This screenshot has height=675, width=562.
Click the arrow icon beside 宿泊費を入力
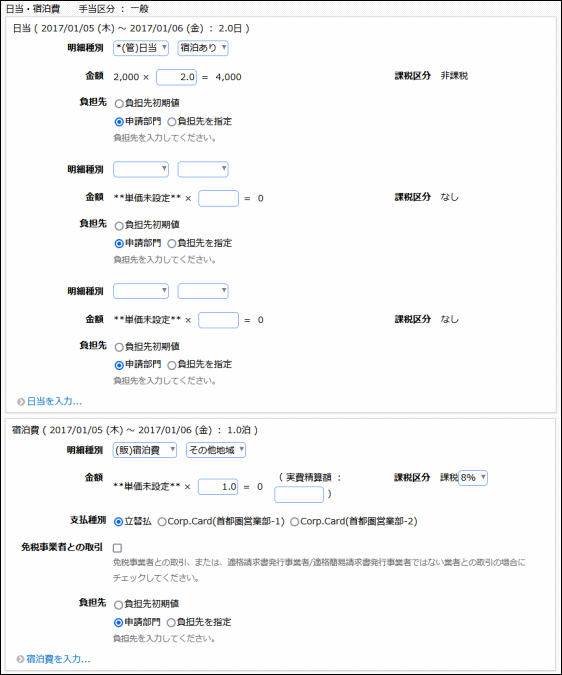point(20,659)
